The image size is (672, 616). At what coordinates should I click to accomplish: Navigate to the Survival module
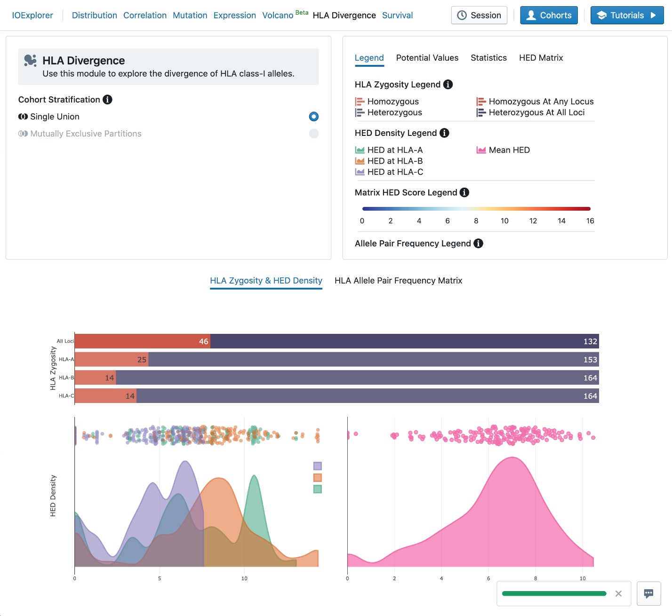(397, 16)
